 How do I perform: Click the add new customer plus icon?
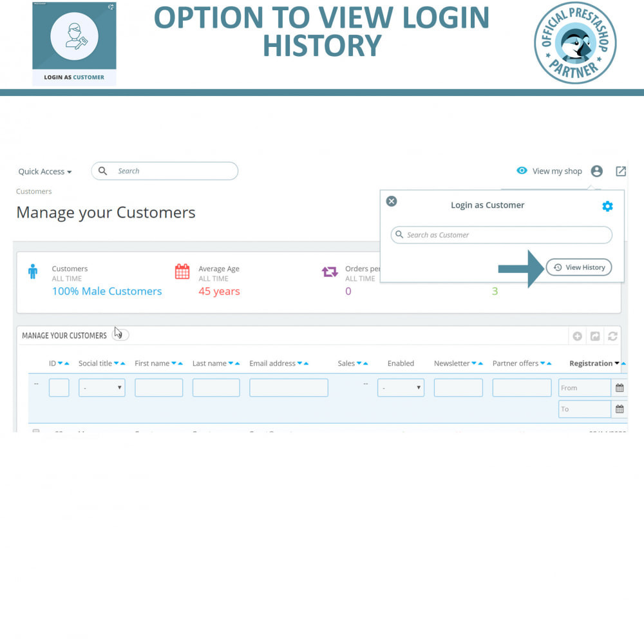point(577,336)
